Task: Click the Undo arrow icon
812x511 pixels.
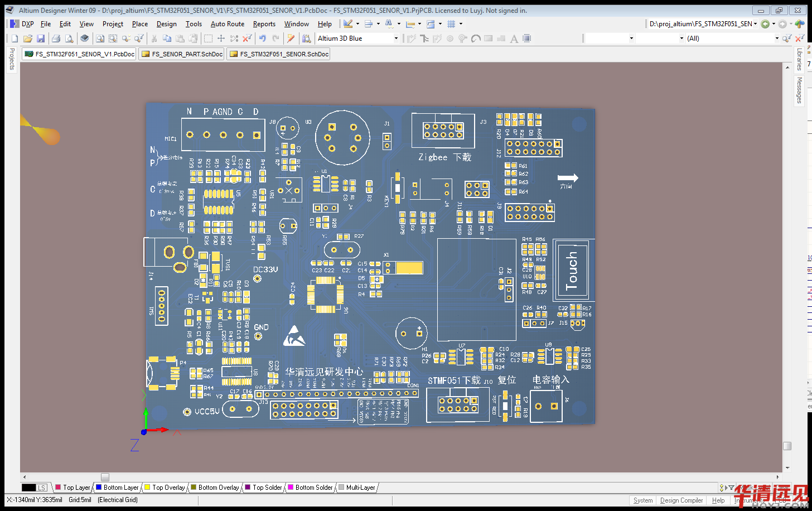Action: pyautogui.click(x=262, y=38)
